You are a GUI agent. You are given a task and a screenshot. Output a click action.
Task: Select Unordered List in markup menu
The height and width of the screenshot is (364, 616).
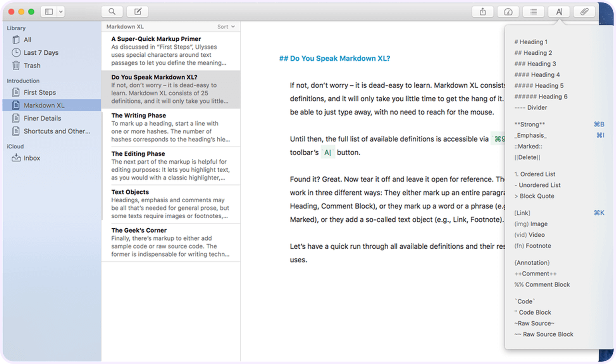click(x=538, y=185)
